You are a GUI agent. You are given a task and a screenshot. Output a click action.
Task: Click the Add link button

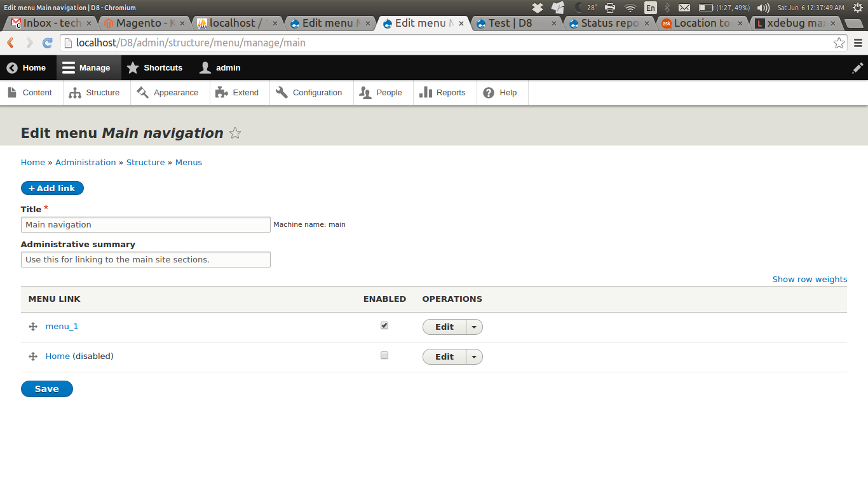(52, 188)
